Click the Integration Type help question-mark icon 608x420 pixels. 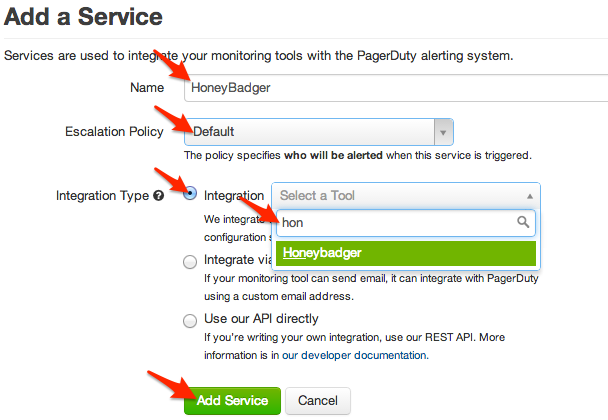(159, 195)
